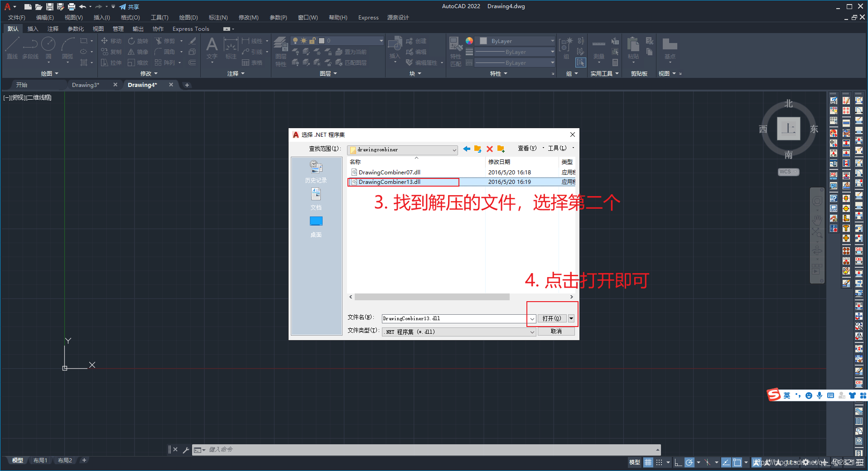Image resolution: width=868 pixels, height=471 pixels.
Task: Open the Express menu
Action: coord(368,18)
